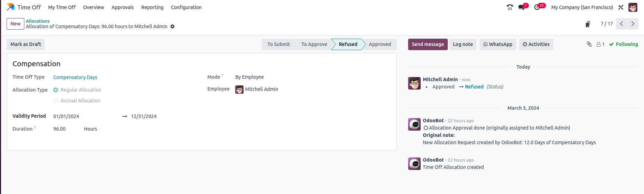Click the paperclip attachments icon
644x194 pixels.
589,44
